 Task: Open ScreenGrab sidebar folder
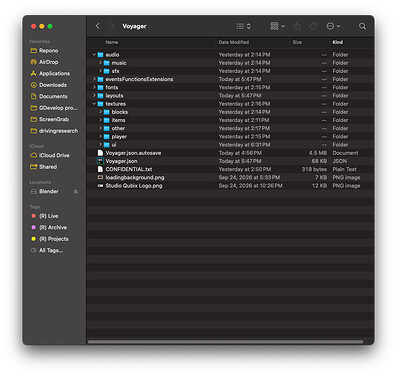click(x=54, y=119)
